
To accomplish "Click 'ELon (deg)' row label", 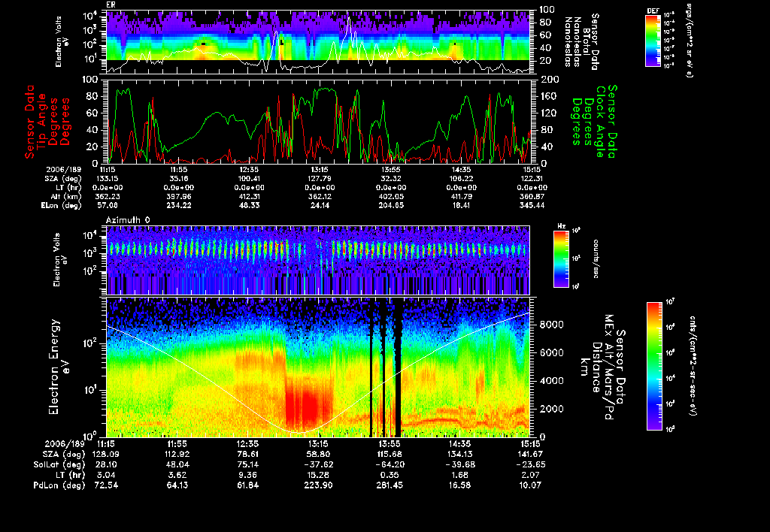I will [x=61, y=206].
